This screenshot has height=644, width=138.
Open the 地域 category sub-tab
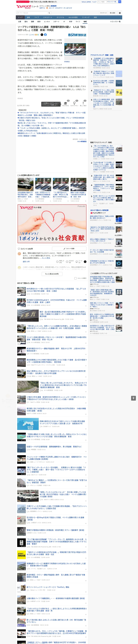click(85, 21)
